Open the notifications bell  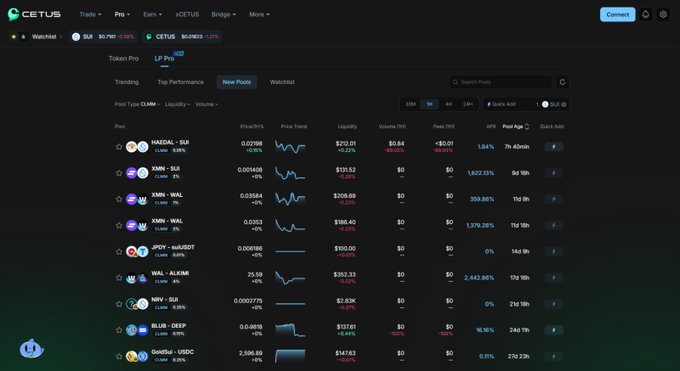coord(645,14)
